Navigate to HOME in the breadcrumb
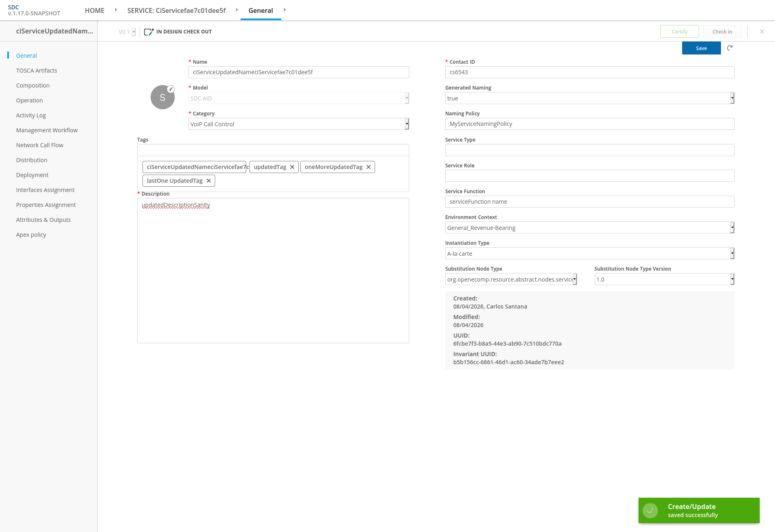 [94, 10]
